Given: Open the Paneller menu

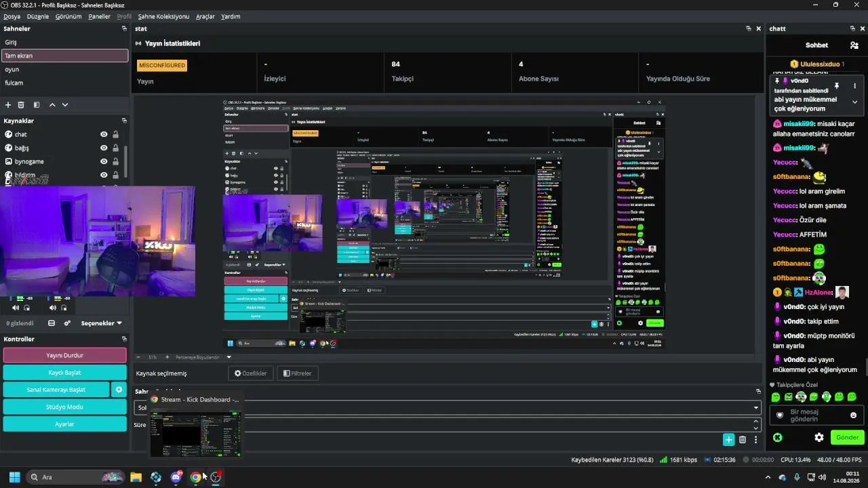Looking at the screenshot, I should (99, 16).
